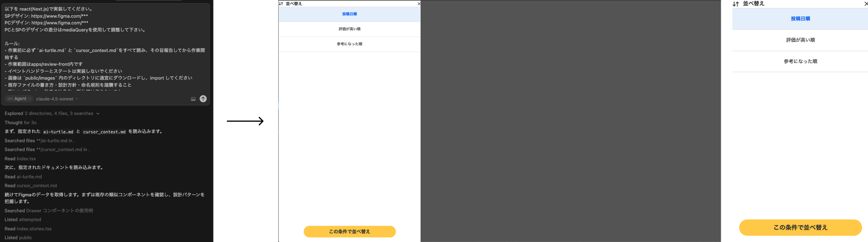Screen dimensions: 868x242
Task: Open the PCデザイン Figma link in the prompt
Action: (60, 23)
